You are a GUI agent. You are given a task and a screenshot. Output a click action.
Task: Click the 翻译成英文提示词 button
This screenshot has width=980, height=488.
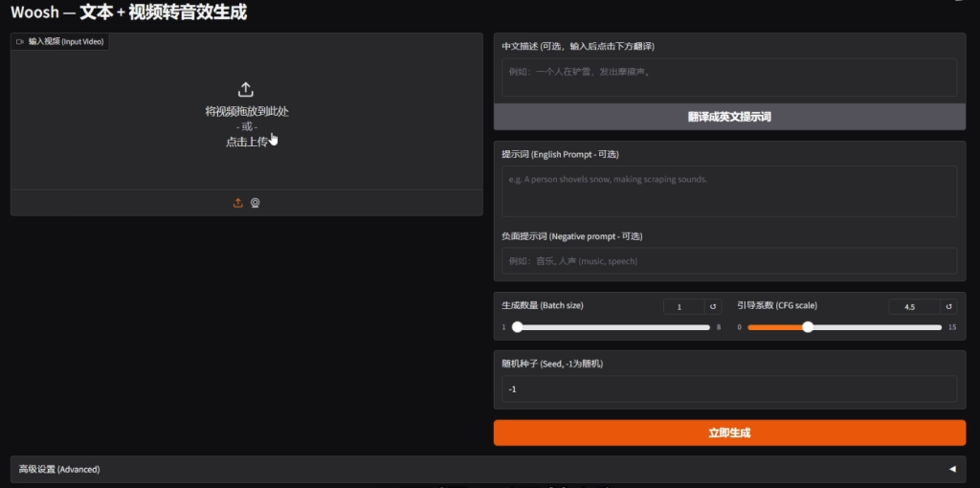coord(729,117)
